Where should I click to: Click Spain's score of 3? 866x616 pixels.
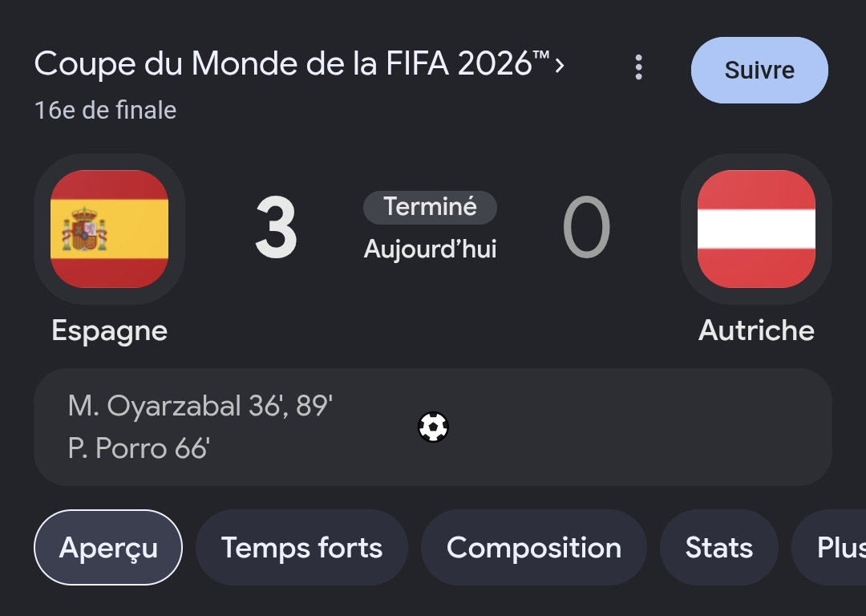[276, 228]
